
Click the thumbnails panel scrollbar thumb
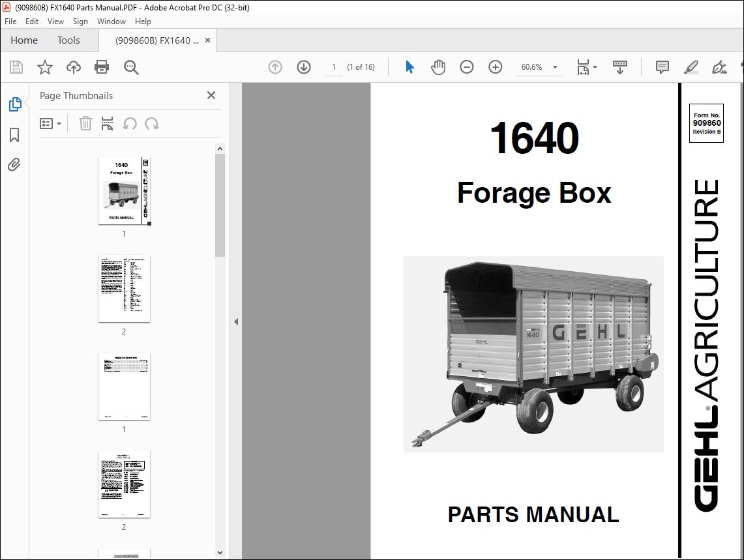[x=220, y=205]
